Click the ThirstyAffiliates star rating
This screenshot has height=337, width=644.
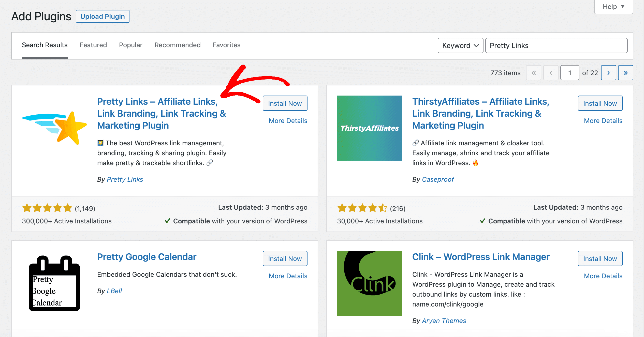pyautogui.click(x=362, y=208)
